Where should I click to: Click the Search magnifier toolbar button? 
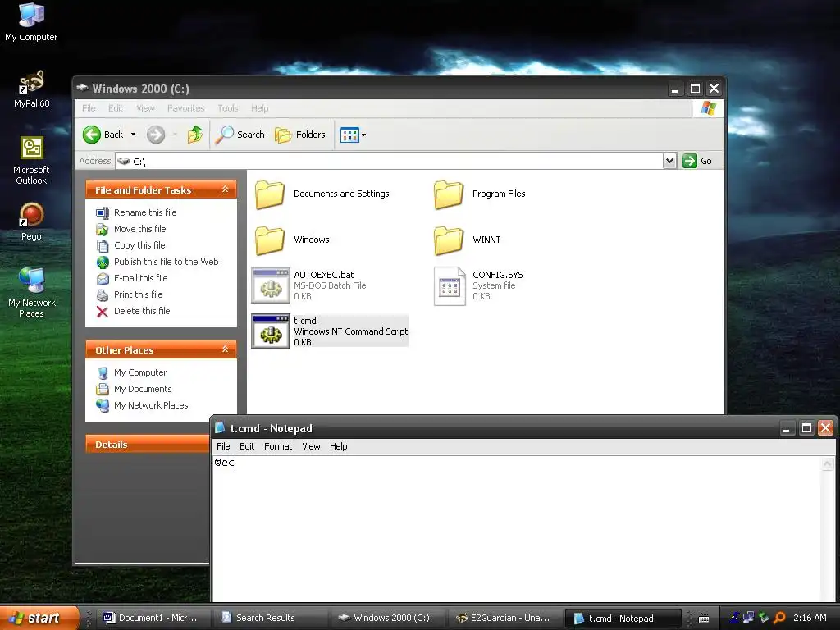[240, 135]
